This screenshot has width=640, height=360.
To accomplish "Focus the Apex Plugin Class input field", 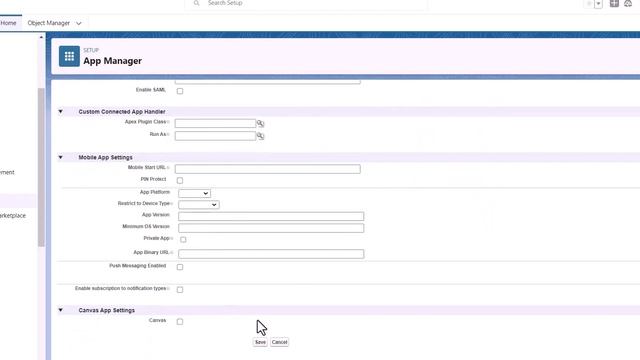I will (216, 123).
